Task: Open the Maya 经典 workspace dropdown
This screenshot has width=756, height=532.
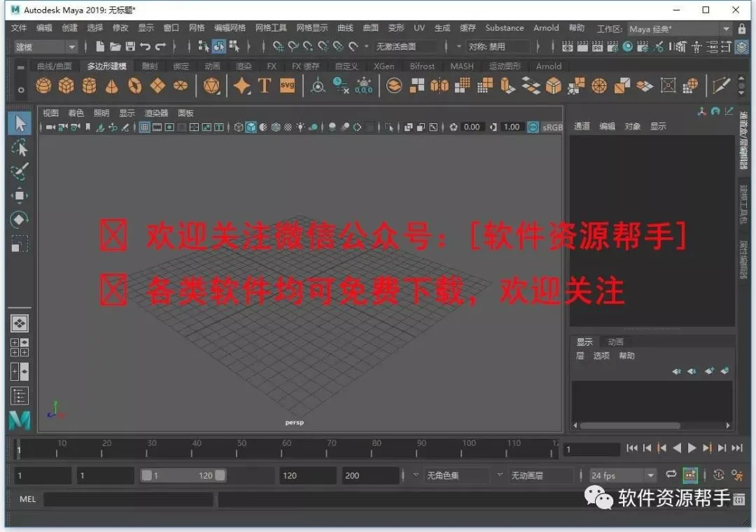Action: 679,29
